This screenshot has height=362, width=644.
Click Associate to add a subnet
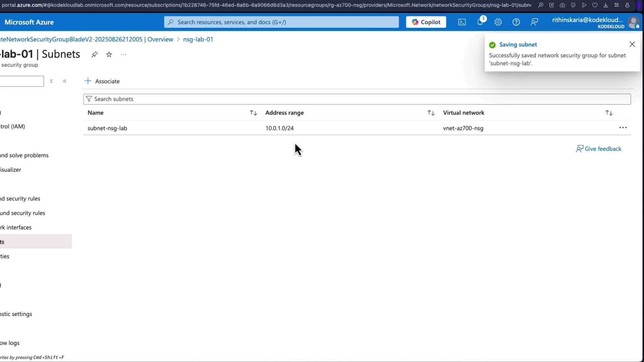pos(102,81)
